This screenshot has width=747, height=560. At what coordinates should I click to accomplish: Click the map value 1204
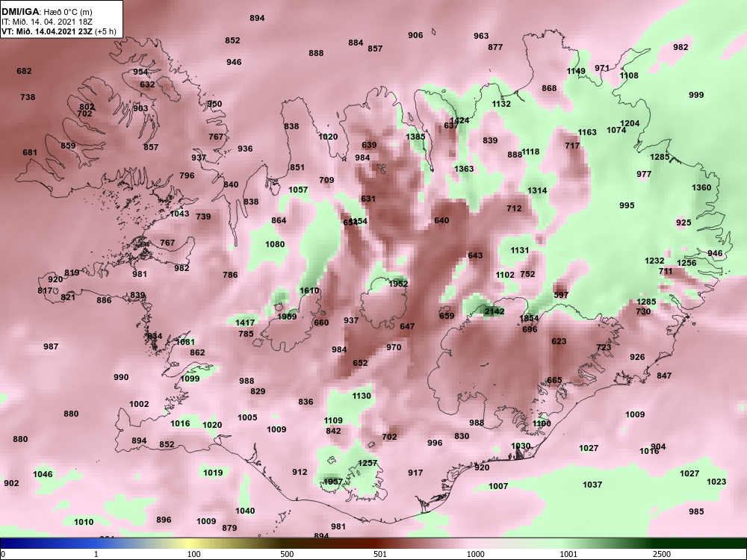click(x=630, y=123)
